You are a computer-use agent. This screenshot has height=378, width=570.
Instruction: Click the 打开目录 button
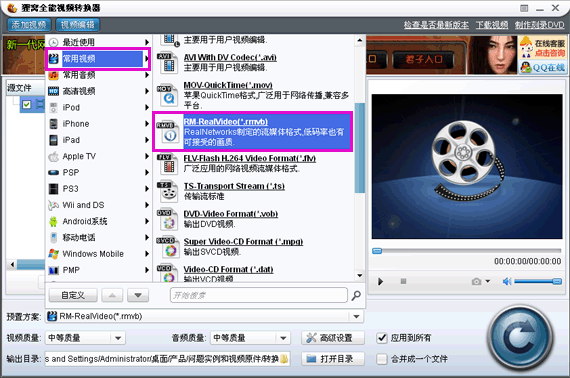pyautogui.click(x=333, y=359)
